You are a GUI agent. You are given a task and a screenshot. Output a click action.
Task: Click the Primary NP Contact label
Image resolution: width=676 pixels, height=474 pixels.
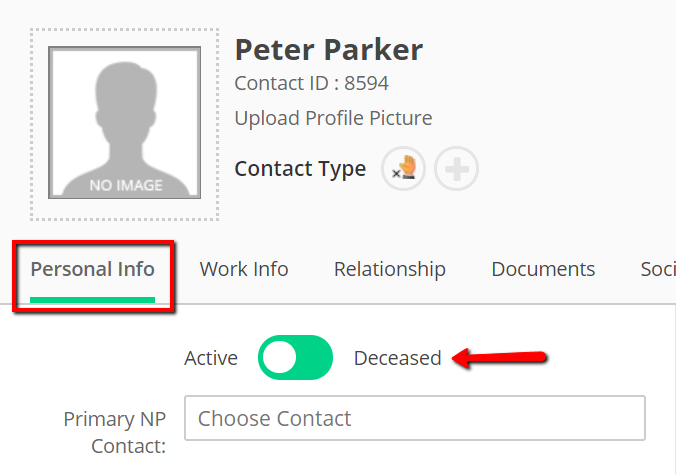tap(115, 432)
